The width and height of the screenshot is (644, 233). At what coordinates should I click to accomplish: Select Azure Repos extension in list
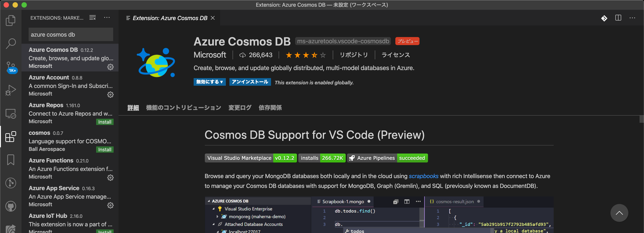pyautogui.click(x=70, y=113)
